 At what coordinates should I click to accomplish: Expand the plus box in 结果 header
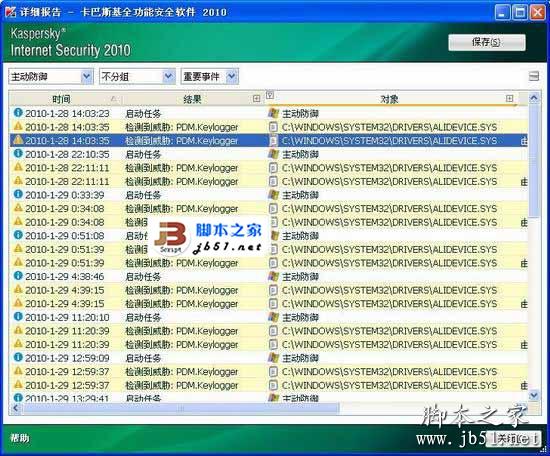256,99
